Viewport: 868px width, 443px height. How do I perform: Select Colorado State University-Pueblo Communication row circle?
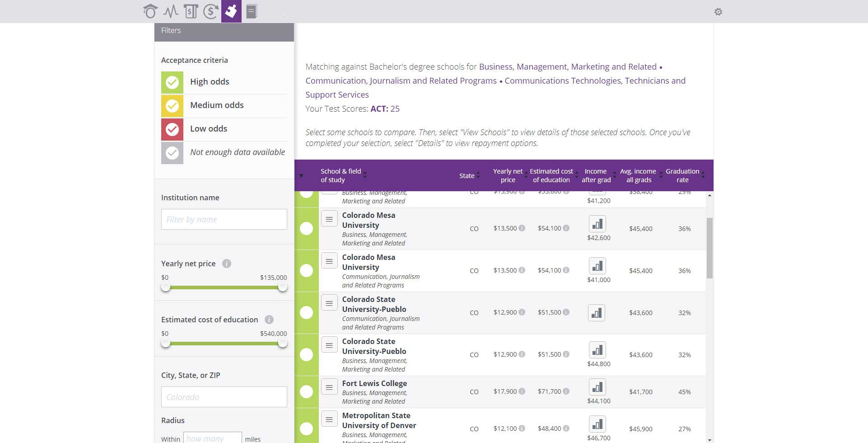point(306,313)
